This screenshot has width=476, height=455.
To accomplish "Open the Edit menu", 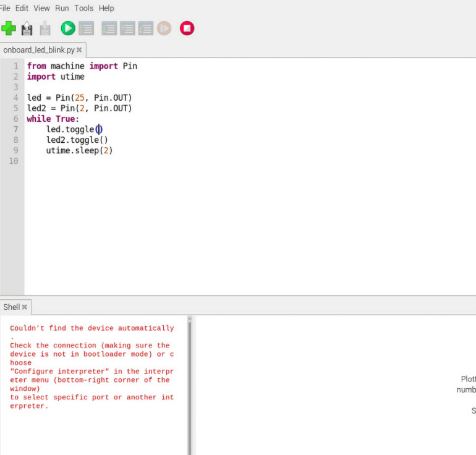I will (22, 8).
